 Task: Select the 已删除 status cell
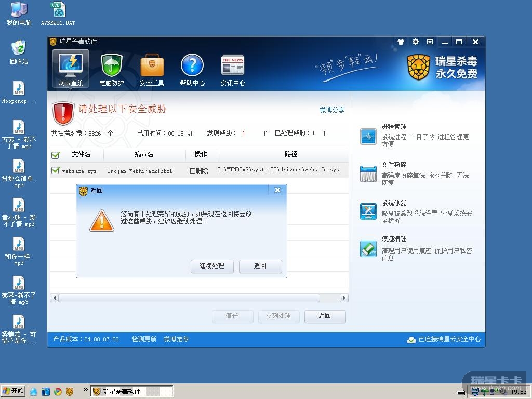click(198, 171)
